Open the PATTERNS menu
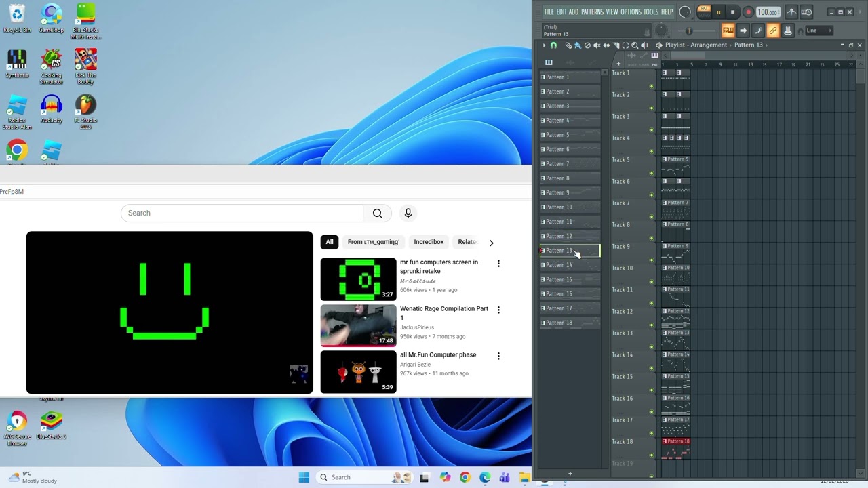The image size is (868, 488). pos(592,12)
